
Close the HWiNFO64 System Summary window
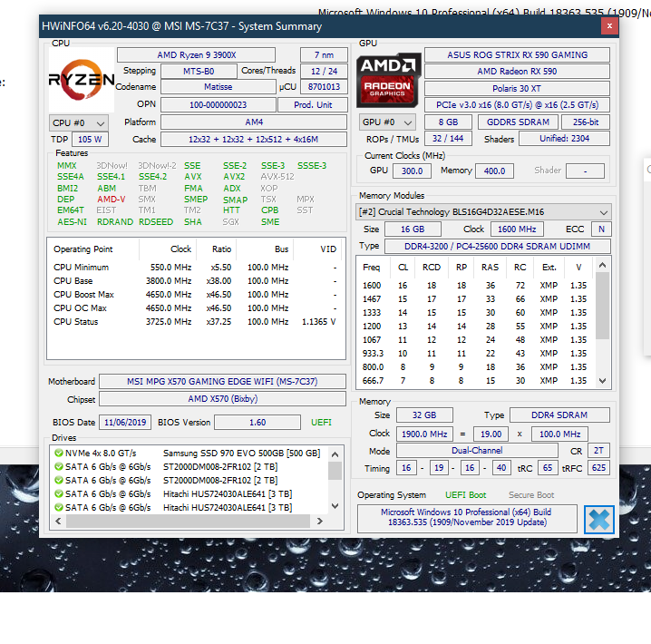(x=609, y=26)
